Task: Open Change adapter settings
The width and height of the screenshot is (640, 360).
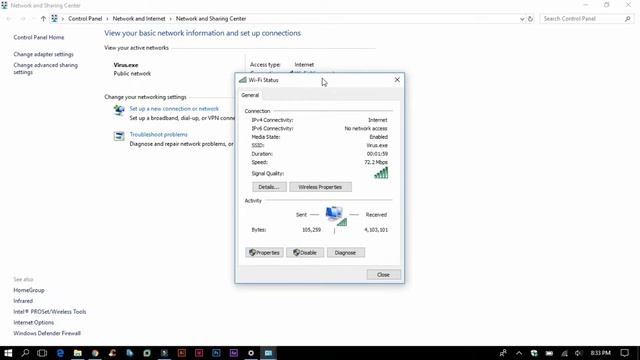Action: pyautogui.click(x=43, y=54)
